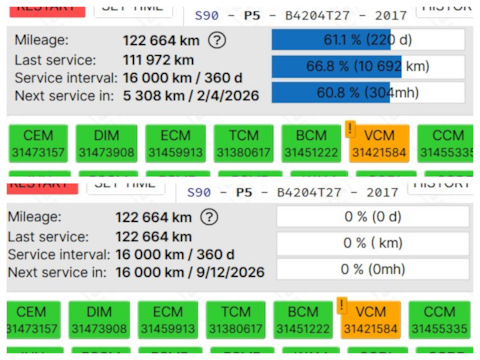Click the upper S90 P5 B4204T27 vehicle title
The width and height of the screenshot is (480, 360).
[x=301, y=16]
